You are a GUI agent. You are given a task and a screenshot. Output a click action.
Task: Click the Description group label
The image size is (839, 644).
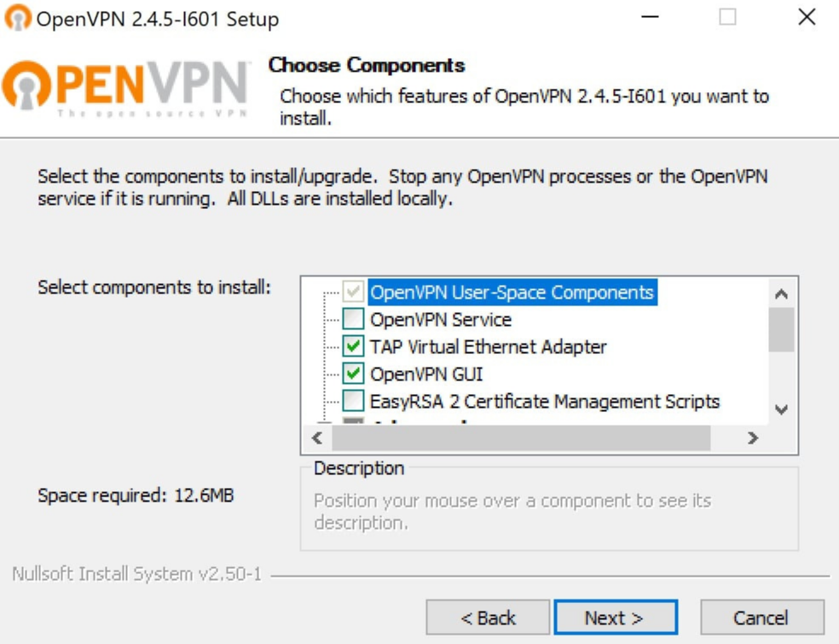[359, 468]
